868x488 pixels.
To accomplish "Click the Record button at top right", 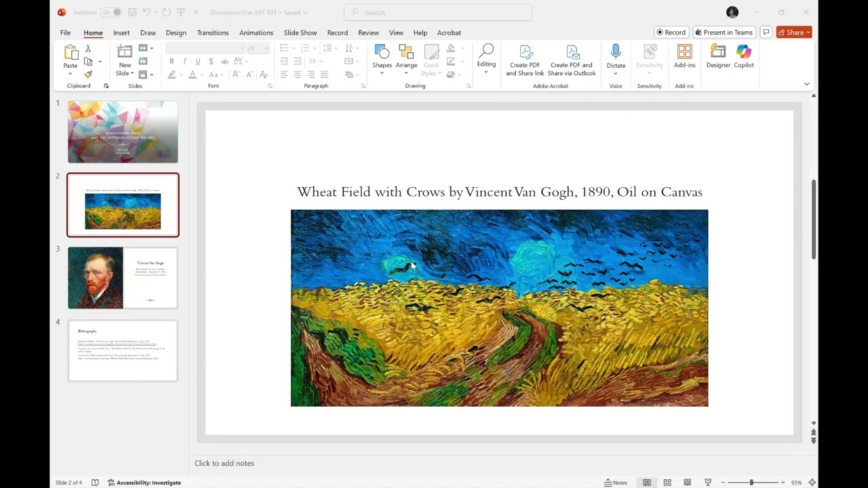I will pos(672,33).
